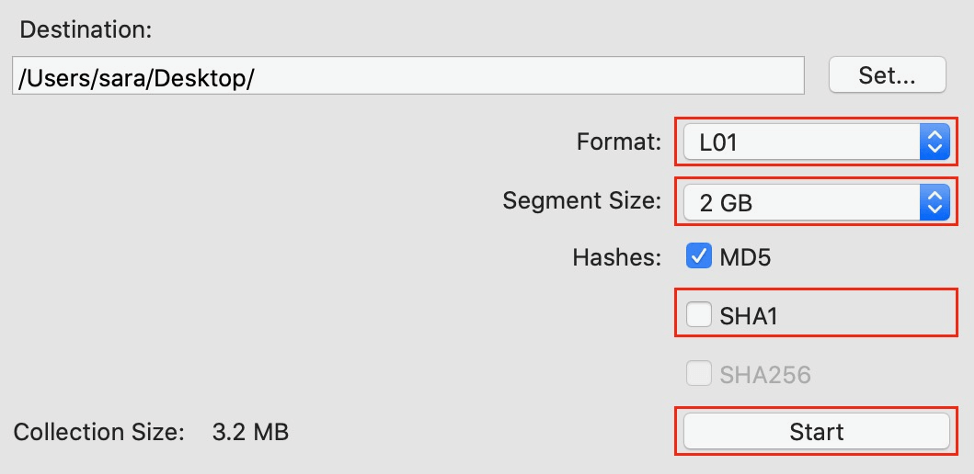Image resolution: width=974 pixels, height=474 pixels.
Task: Click the SHA1 text label
Action: (748, 317)
